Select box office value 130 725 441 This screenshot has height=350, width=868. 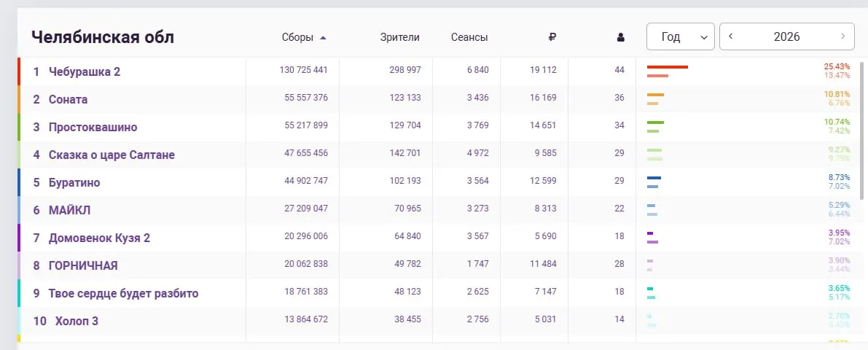pyautogui.click(x=304, y=70)
